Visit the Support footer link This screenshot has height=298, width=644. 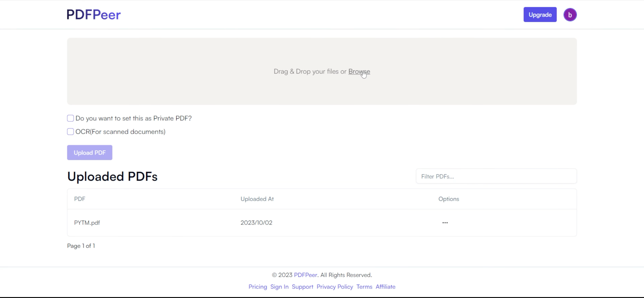(x=302, y=287)
